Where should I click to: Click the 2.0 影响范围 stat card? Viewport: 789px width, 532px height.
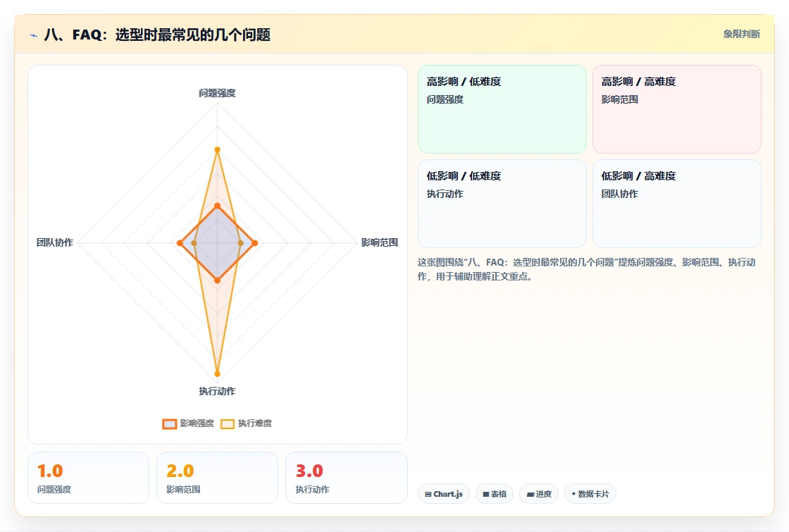pyautogui.click(x=218, y=478)
